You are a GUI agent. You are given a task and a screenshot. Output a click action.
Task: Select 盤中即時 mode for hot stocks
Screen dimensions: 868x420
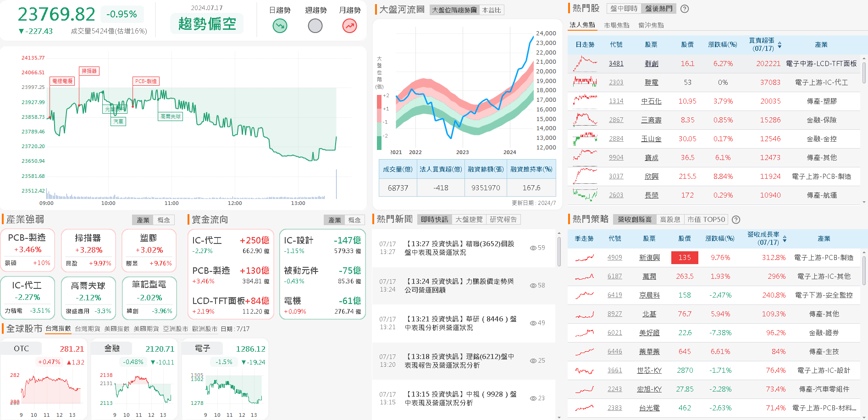click(624, 9)
